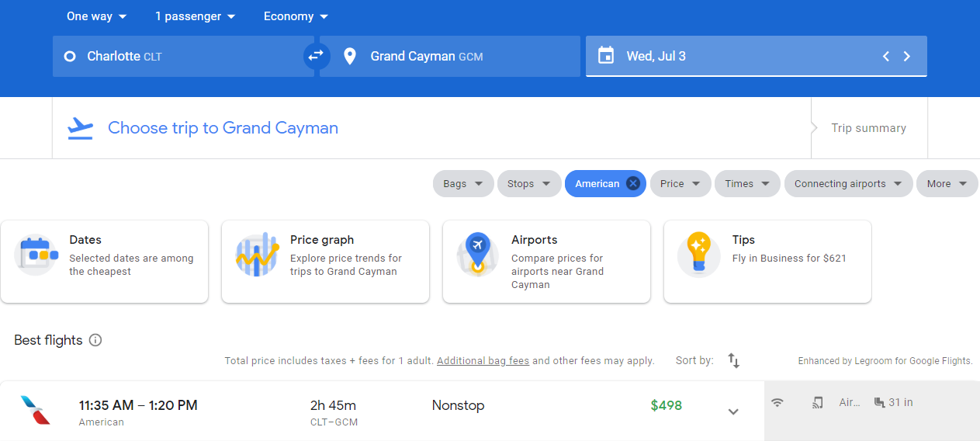The image size is (980, 441).
Task: Open the Connecting airports filter dropdown
Action: pyautogui.click(x=848, y=184)
